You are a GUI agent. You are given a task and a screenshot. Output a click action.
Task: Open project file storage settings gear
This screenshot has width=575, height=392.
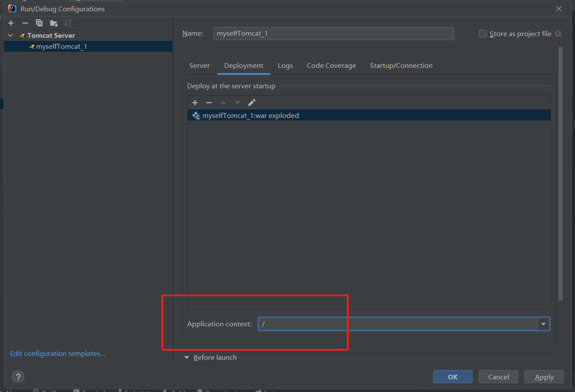tap(558, 34)
